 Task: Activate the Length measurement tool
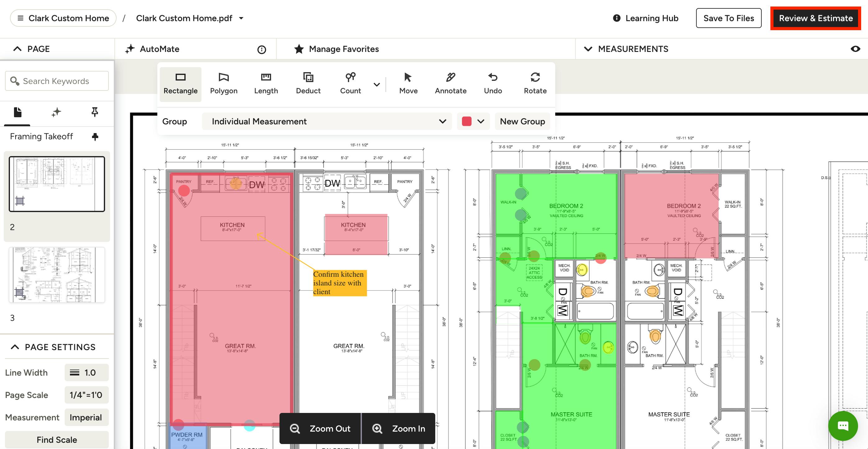(x=266, y=84)
